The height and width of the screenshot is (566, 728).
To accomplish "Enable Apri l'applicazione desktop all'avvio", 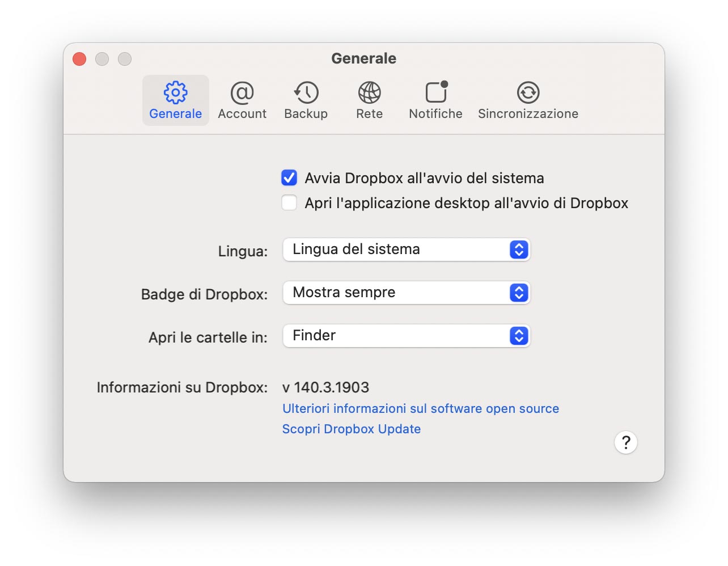I will tap(289, 203).
